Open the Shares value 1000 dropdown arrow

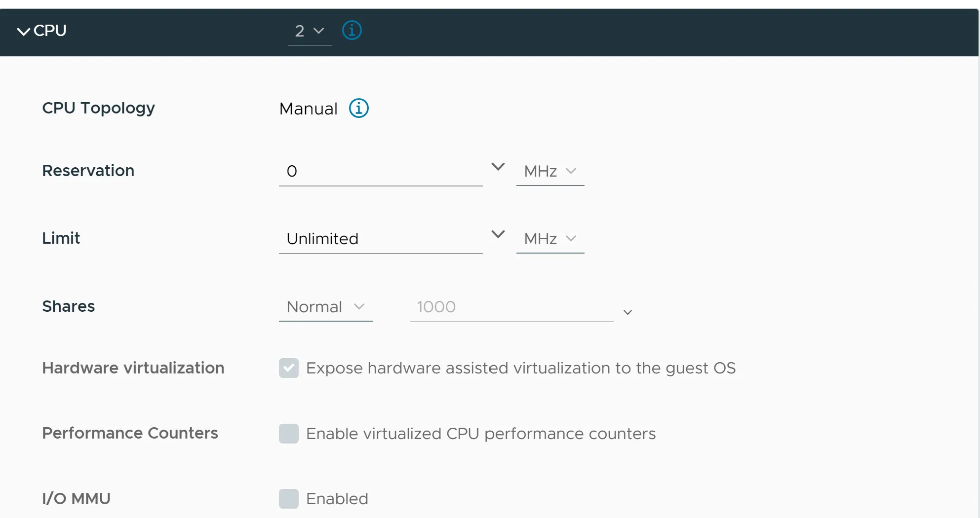coord(627,312)
